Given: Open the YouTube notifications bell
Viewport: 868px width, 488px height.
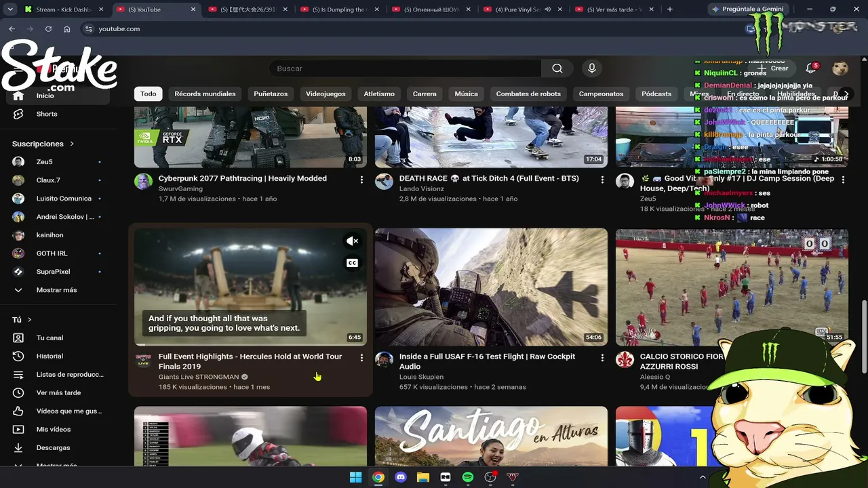Looking at the screenshot, I should (810, 68).
